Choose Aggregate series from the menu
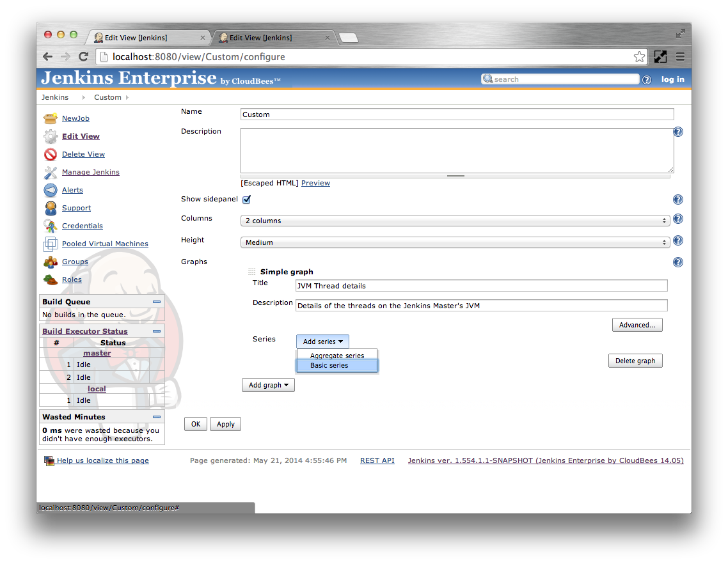The width and height of the screenshot is (728, 564). pos(337,356)
